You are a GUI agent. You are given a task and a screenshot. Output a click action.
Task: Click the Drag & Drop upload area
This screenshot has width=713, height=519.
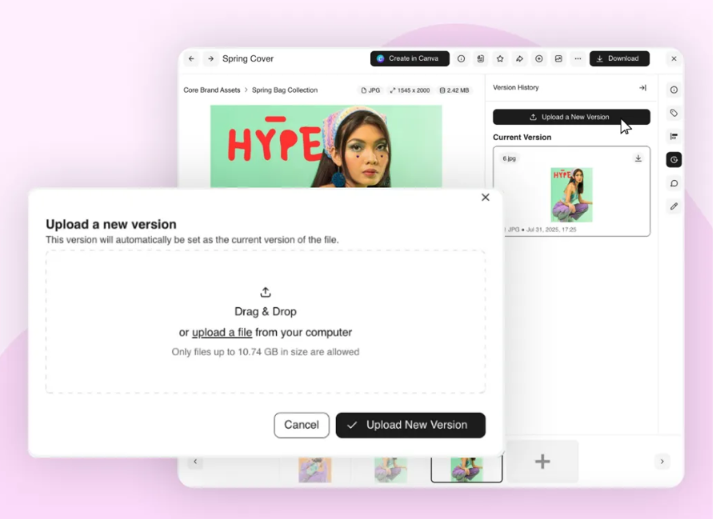click(266, 322)
